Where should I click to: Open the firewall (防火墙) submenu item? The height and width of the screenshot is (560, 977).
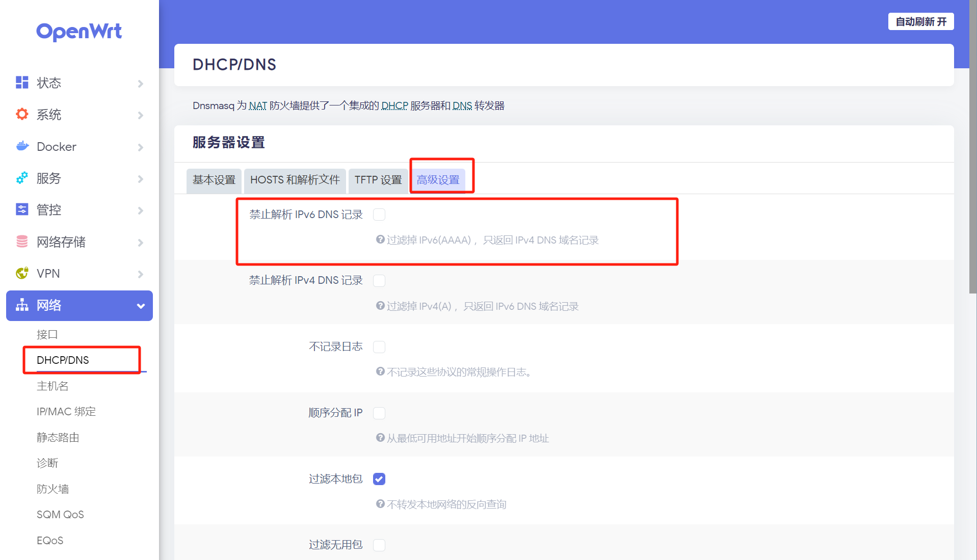[52, 489]
